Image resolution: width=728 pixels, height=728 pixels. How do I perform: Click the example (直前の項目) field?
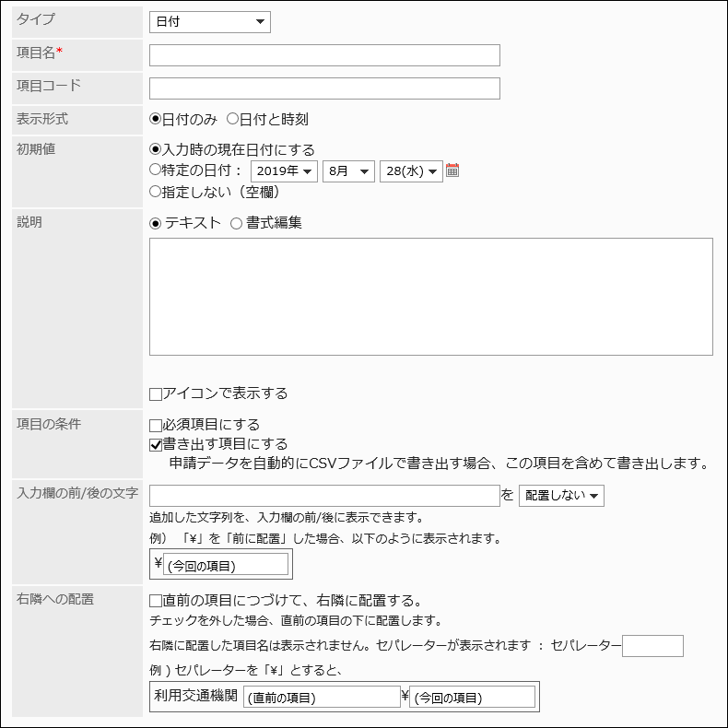322,697
